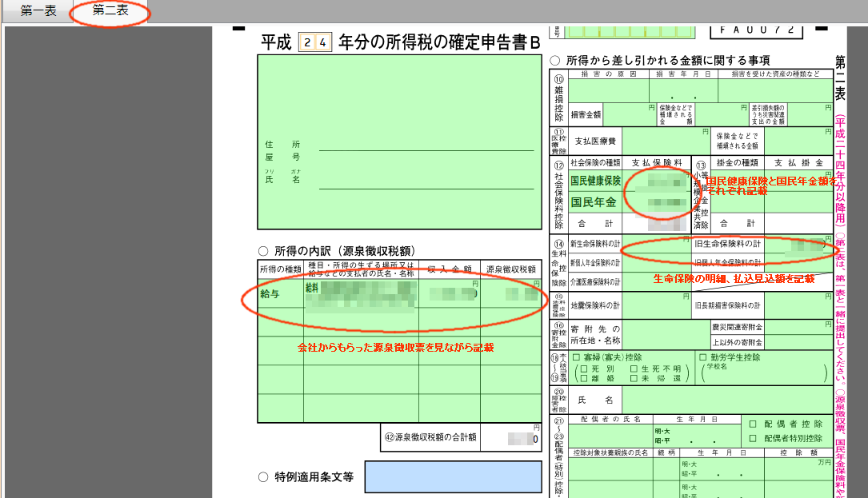
Task: Enable the 生死不明 checkbox
Action: [634, 369]
